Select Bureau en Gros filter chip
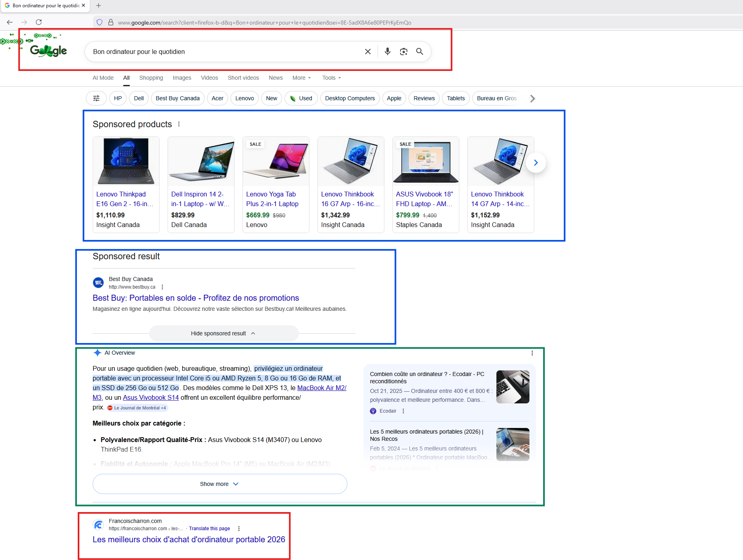 point(497,98)
